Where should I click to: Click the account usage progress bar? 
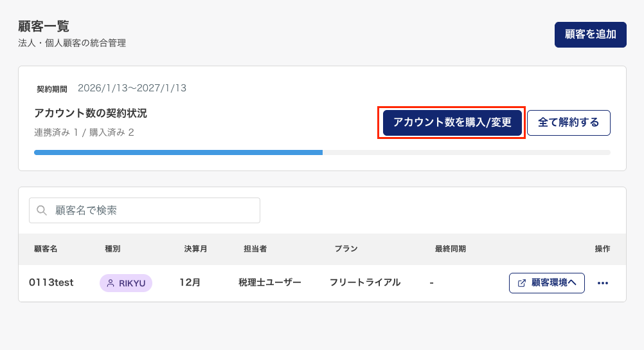(x=322, y=152)
